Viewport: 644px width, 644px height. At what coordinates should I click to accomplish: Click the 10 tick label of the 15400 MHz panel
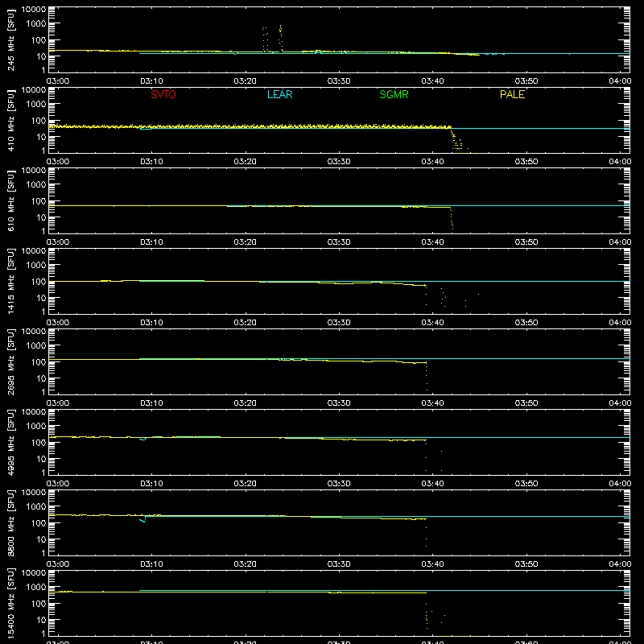click(x=41, y=620)
